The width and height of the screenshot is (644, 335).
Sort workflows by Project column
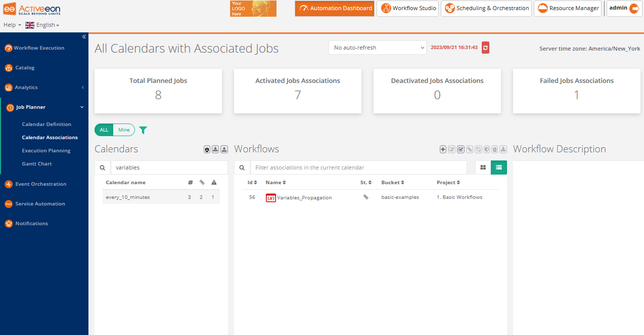point(448,183)
